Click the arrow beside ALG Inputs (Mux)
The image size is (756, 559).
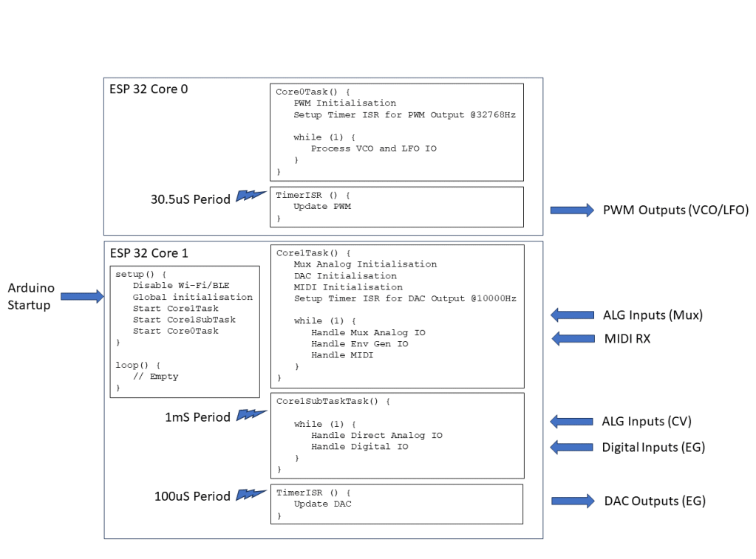[x=572, y=315]
